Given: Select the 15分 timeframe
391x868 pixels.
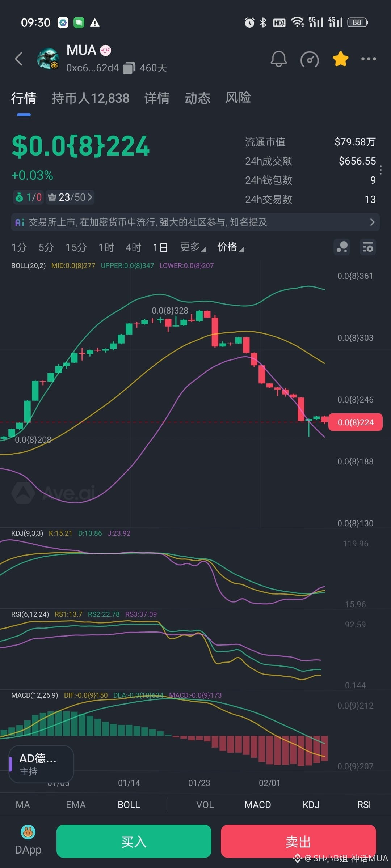Looking at the screenshot, I should [x=76, y=247].
